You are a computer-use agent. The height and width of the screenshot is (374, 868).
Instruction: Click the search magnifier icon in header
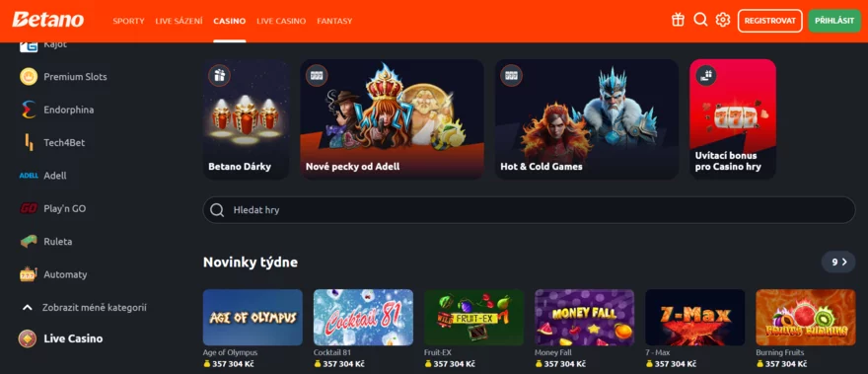pyautogui.click(x=701, y=21)
